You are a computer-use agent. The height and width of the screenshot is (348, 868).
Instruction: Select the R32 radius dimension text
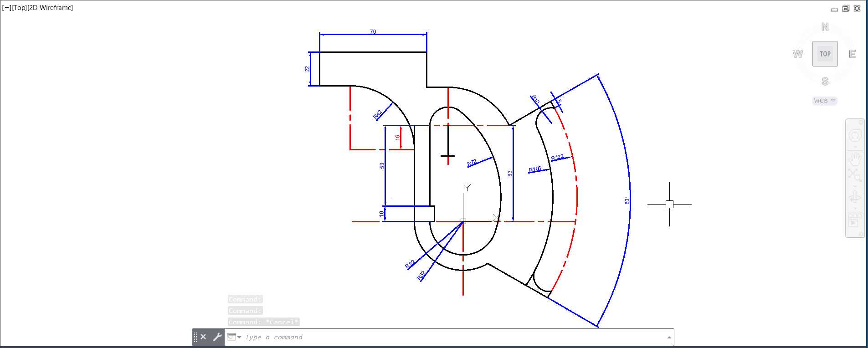pos(421,276)
